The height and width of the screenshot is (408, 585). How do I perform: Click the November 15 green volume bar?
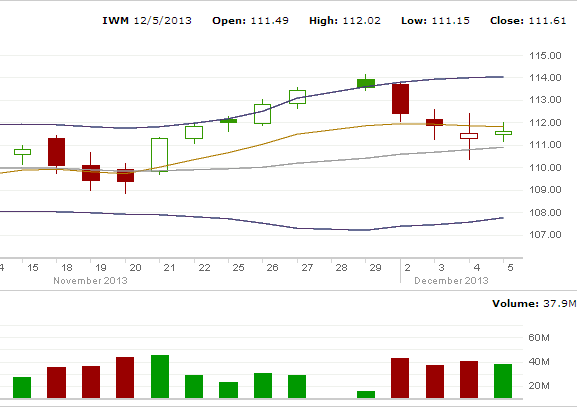[22, 387]
